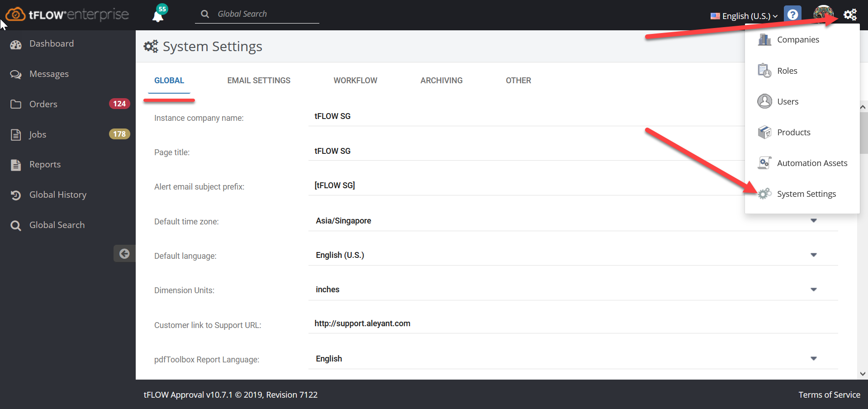The width and height of the screenshot is (868, 409).
Task: Click the Messages chat bubble icon
Action: (x=16, y=74)
